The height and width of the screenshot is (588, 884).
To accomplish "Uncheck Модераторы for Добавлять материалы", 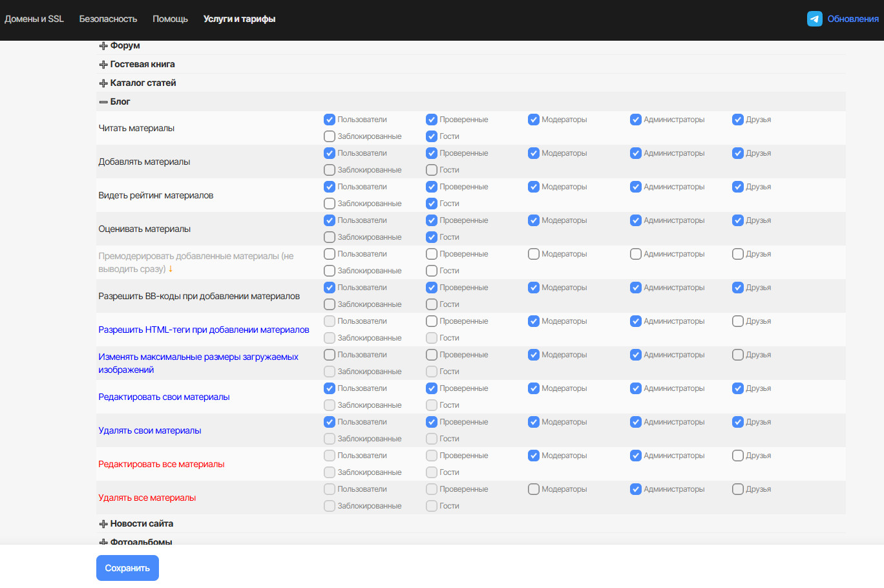I will coord(534,153).
